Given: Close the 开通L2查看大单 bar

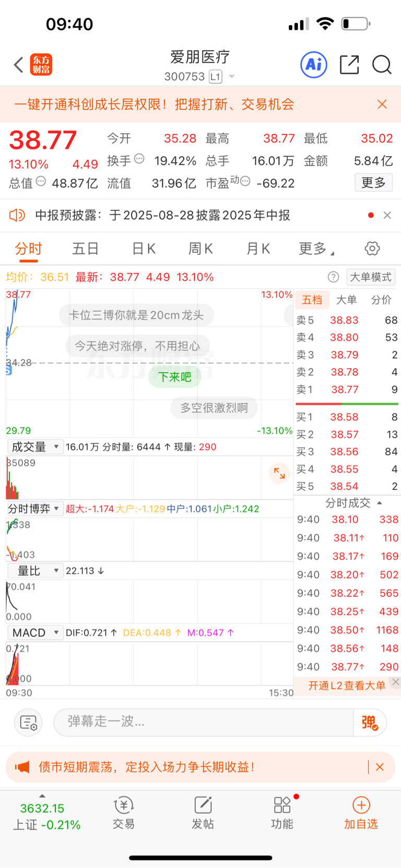Looking at the screenshot, I should 396,682.
